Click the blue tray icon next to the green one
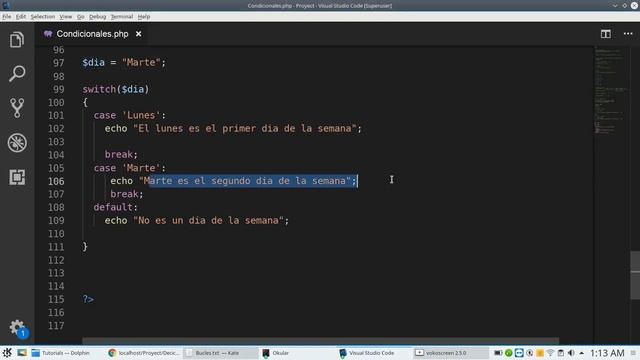Screen dimensions: 640x360 click(519, 353)
